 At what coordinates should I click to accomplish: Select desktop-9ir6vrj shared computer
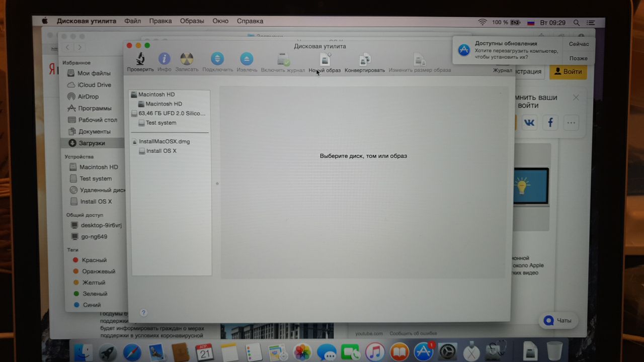(x=96, y=225)
